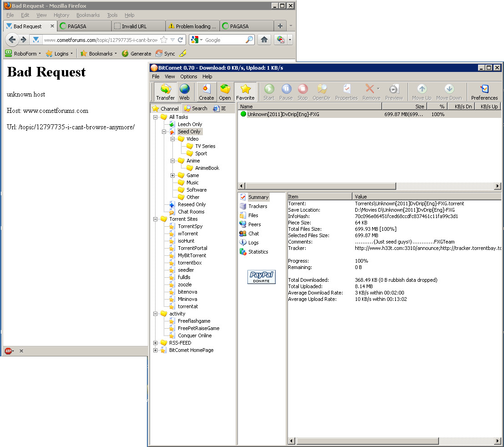504x447 pixels.
Task: Click the RoboForm Sync icon
Action: tap(165, 54)
